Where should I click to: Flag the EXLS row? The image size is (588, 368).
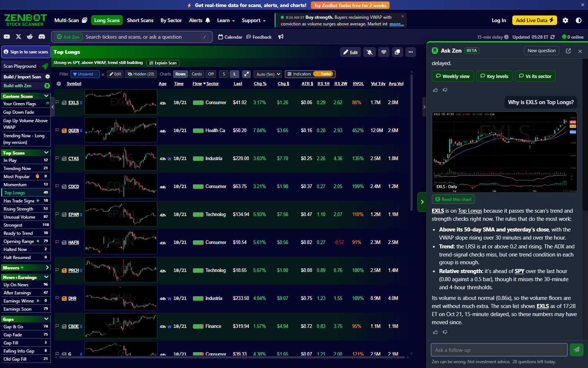[x=57, y=102]
